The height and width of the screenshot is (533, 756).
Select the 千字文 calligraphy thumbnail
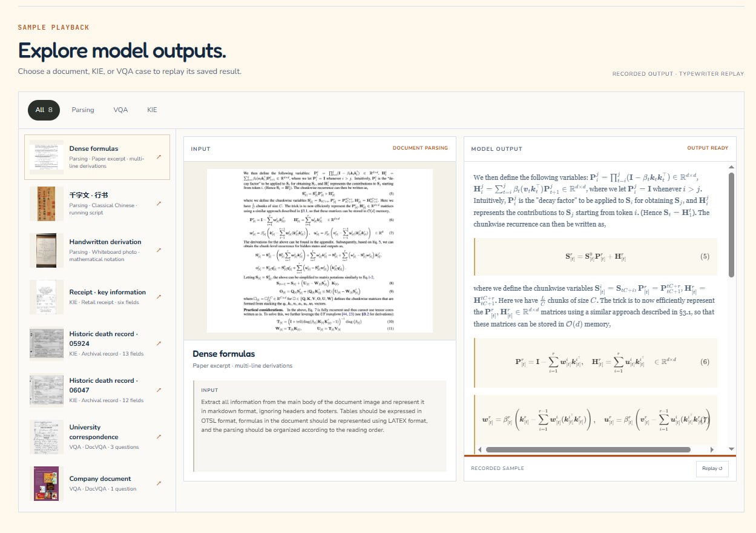point(47,204)
